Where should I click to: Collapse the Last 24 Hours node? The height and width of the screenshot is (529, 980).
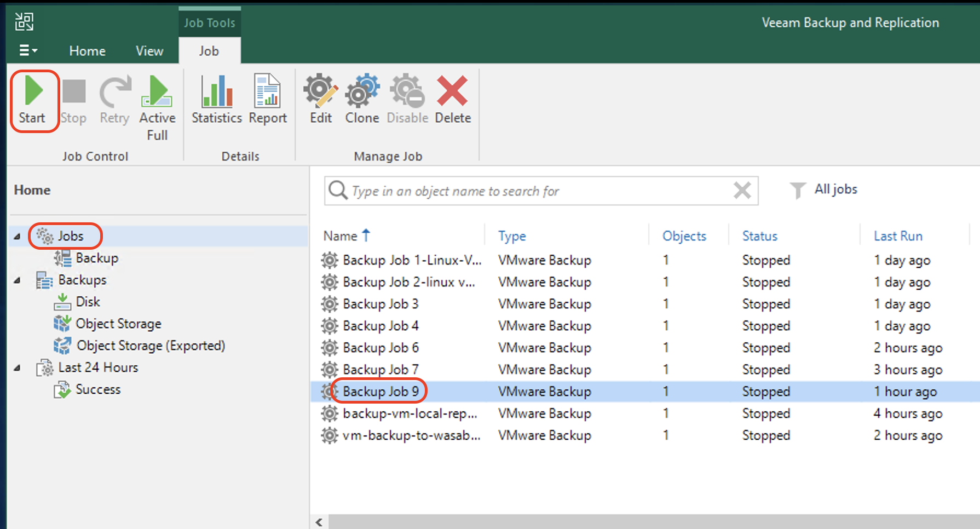[x=17, y=367]
